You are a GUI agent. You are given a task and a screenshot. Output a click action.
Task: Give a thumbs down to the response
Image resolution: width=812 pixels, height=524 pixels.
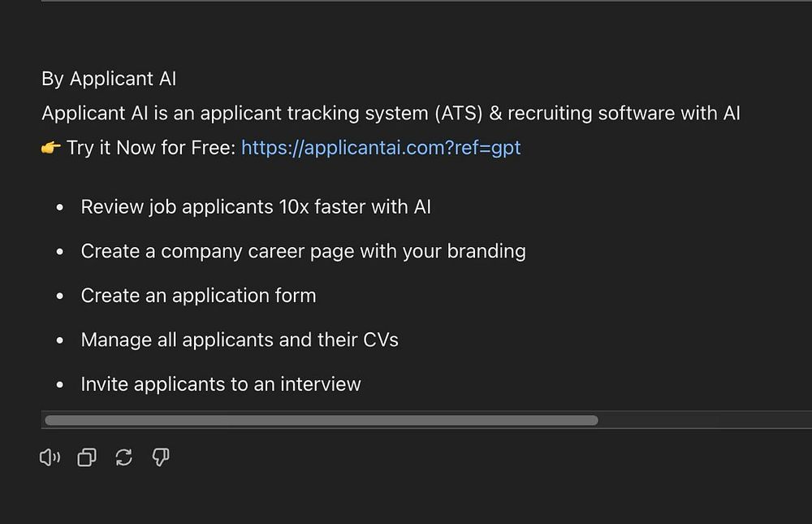[x=161, y=458]
